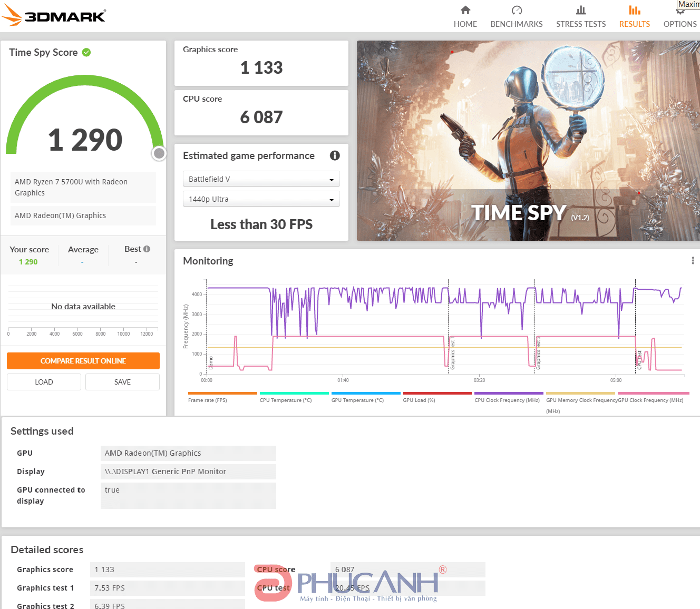Screen dimensions: 700x609
Task: Click the Time Spy artwork image
Action: [x=528, y=141]
